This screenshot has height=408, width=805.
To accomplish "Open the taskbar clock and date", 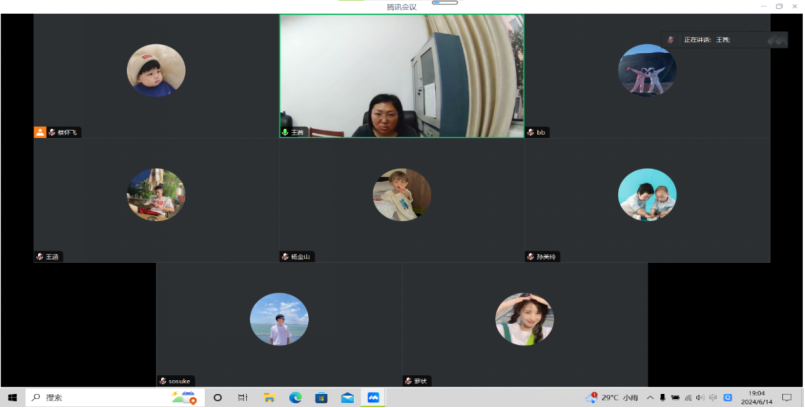I will [x=757, y=397].
